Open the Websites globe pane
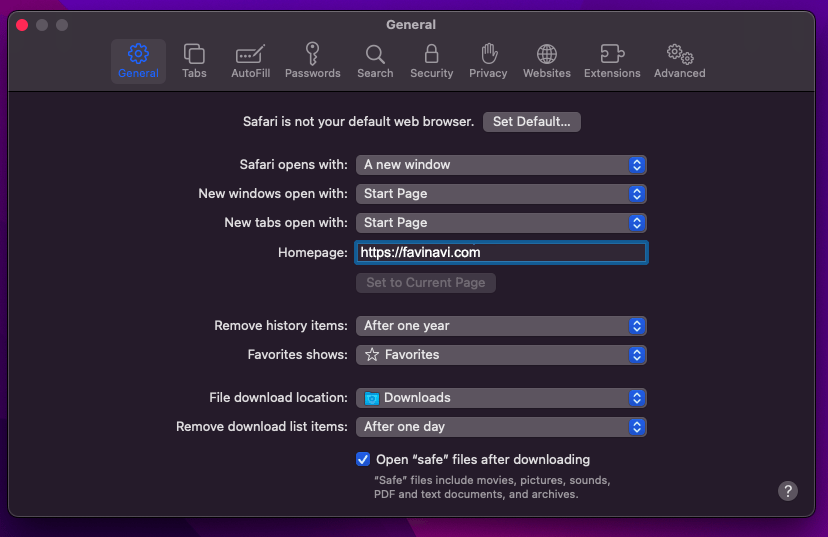The image size is (828, 537). click(x=547, y=61)
